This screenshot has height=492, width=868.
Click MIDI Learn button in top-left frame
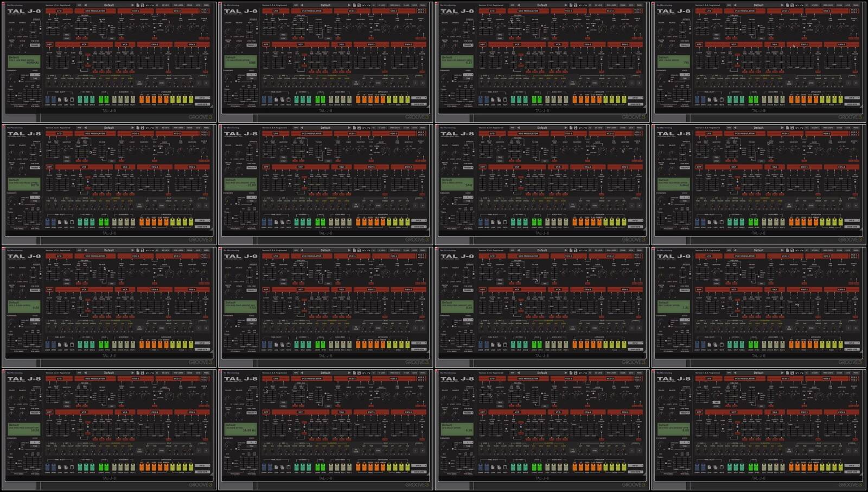click(x=178, y=5)
